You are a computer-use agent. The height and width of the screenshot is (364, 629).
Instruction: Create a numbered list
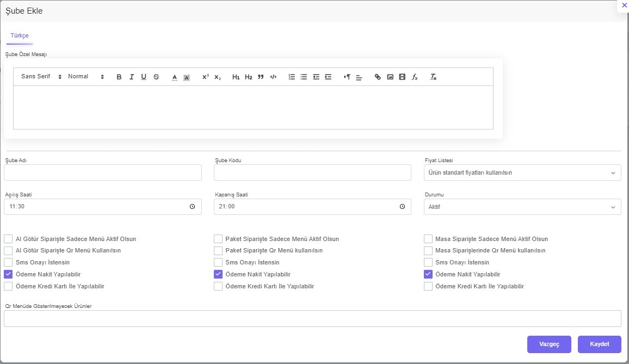[x=292, y=77]
